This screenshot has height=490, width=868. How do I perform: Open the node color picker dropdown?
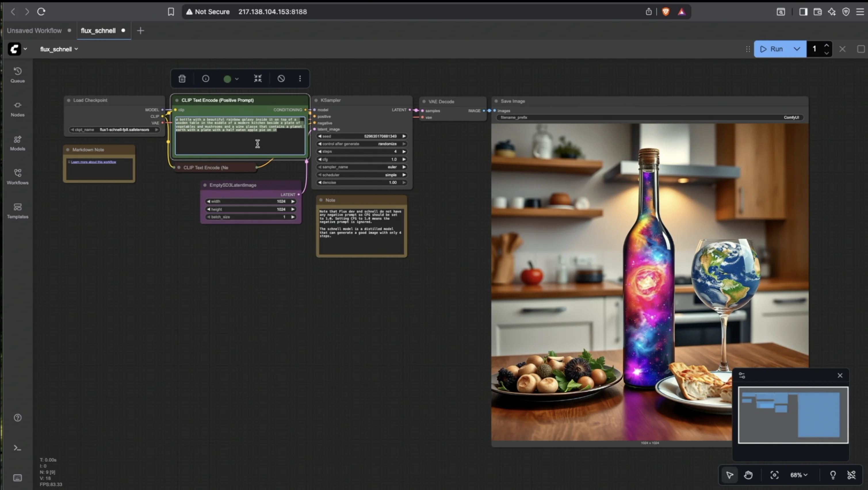click(x=231, y=79)
